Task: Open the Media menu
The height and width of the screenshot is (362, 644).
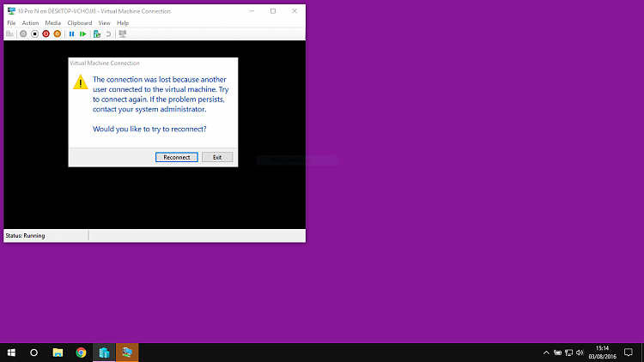Action: click(53, 23)
